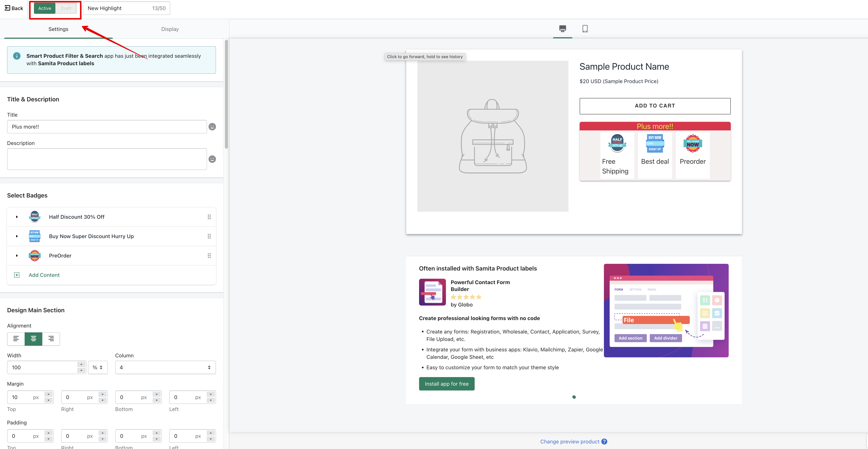Screen dimensions: 868x449
Task: Edit the Title text field
Action: (107, 127)
